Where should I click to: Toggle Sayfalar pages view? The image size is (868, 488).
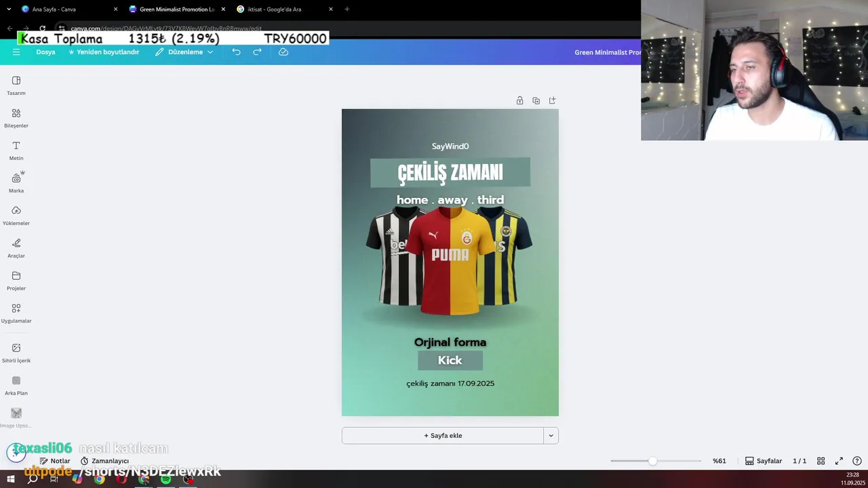pos(764,461)
